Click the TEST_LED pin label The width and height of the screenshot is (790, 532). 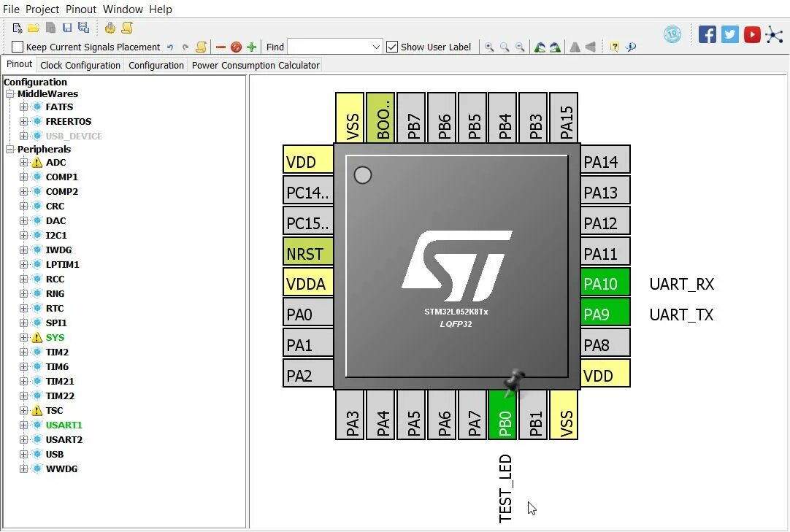point(505,489)
